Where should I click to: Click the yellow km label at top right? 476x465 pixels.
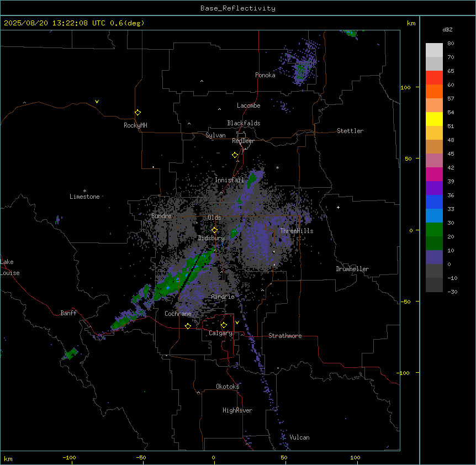tap(411, 23)
